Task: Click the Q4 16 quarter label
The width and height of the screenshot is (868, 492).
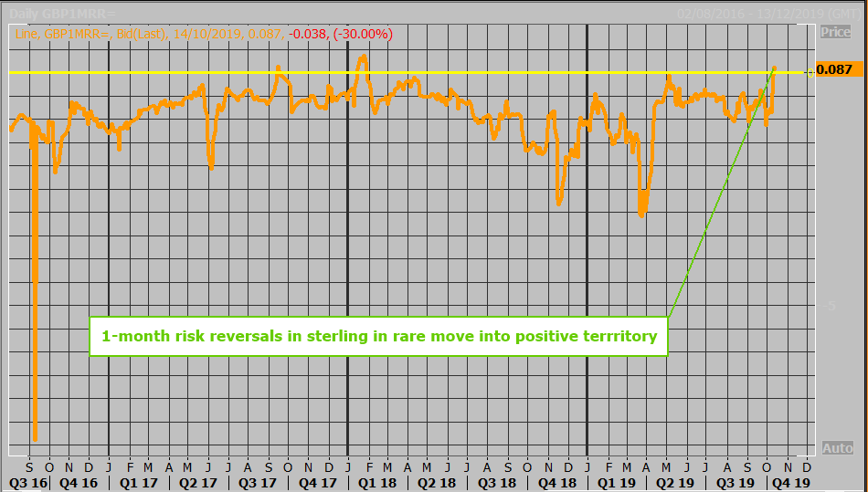Action: point(78,483)
